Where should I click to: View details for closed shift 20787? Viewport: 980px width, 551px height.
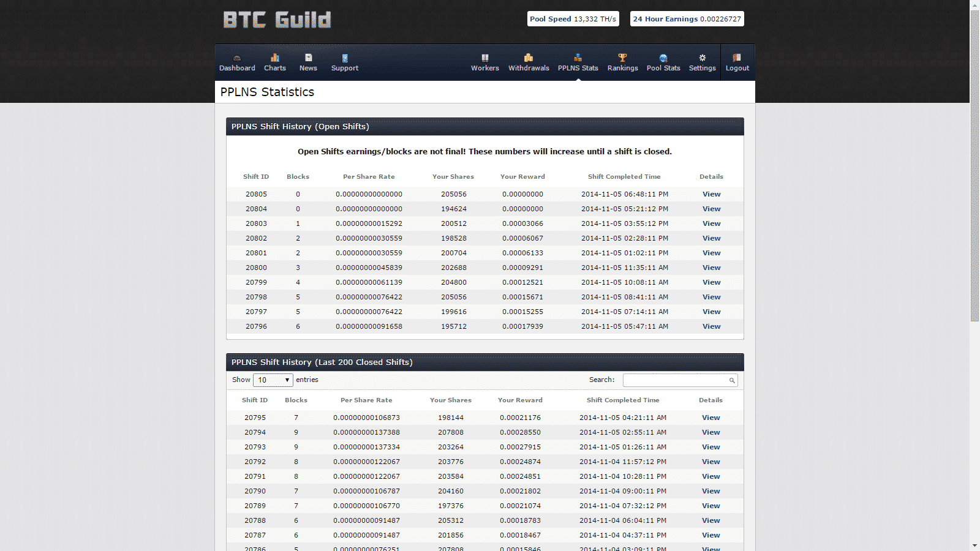point(710,535)
